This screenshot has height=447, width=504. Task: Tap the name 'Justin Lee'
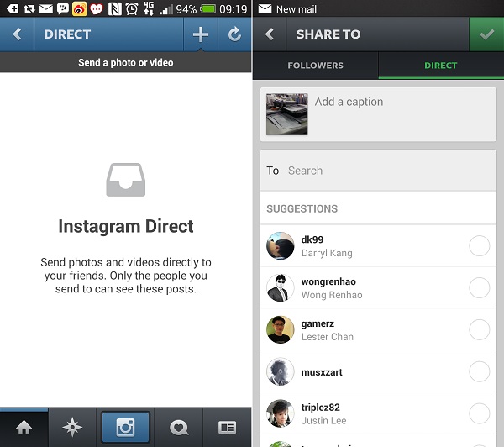pos(323,421)
